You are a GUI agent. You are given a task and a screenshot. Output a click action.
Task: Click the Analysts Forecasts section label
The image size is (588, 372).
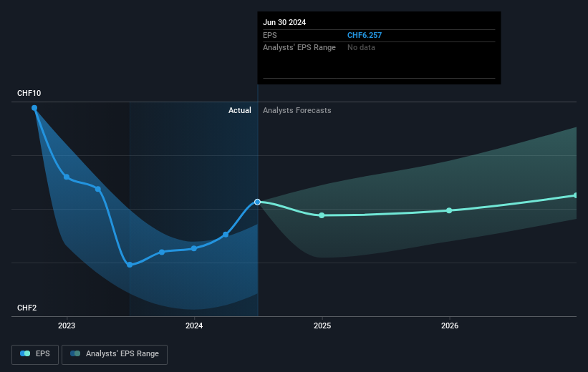pos(297,110)
